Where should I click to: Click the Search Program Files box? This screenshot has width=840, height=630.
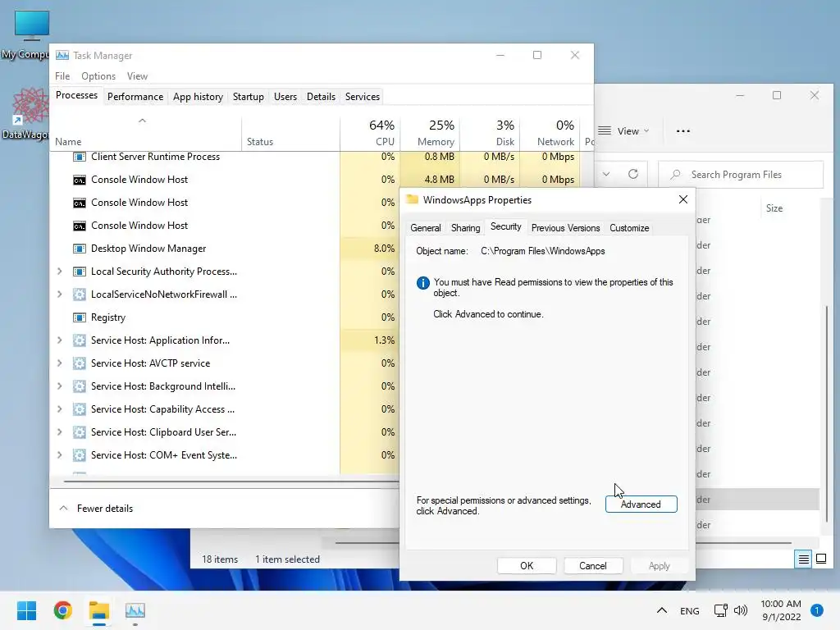741,175
